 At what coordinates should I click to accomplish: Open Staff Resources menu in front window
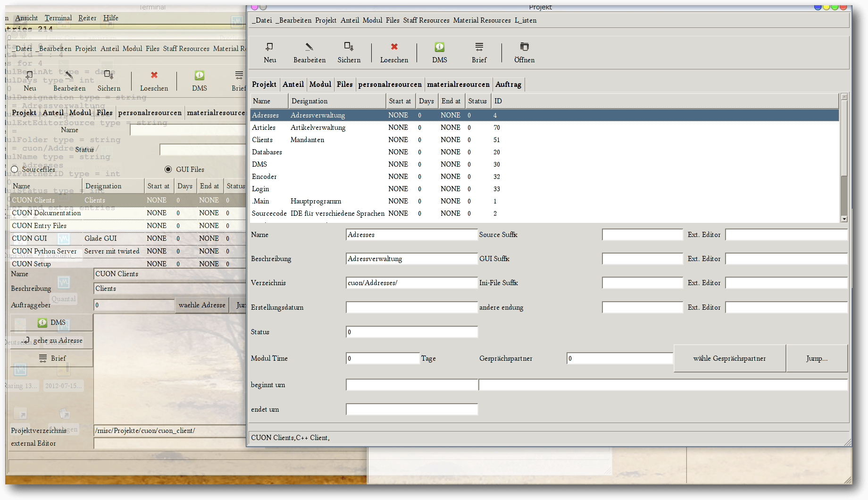click(x=426, y=20)
